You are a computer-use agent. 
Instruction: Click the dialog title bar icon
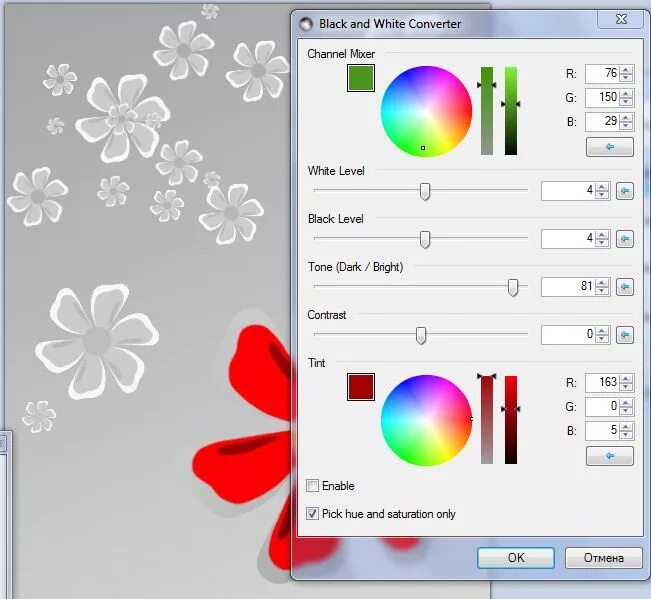[306, 24]
